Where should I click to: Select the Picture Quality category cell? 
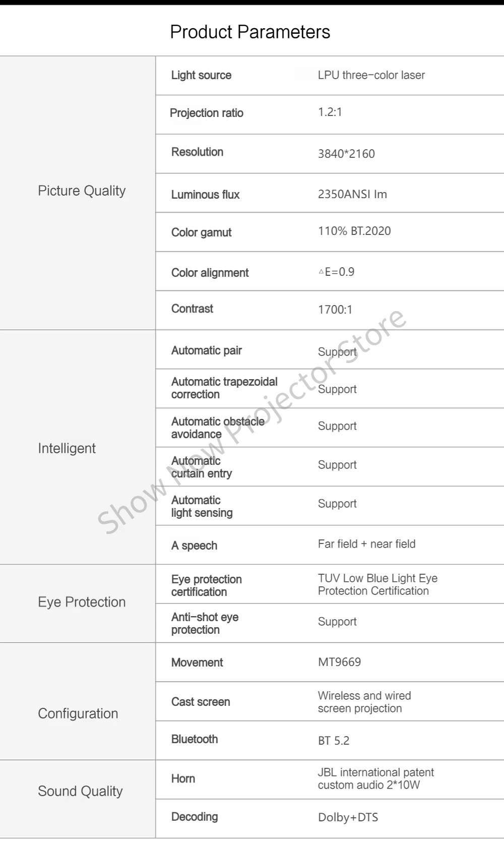point(82,191)
